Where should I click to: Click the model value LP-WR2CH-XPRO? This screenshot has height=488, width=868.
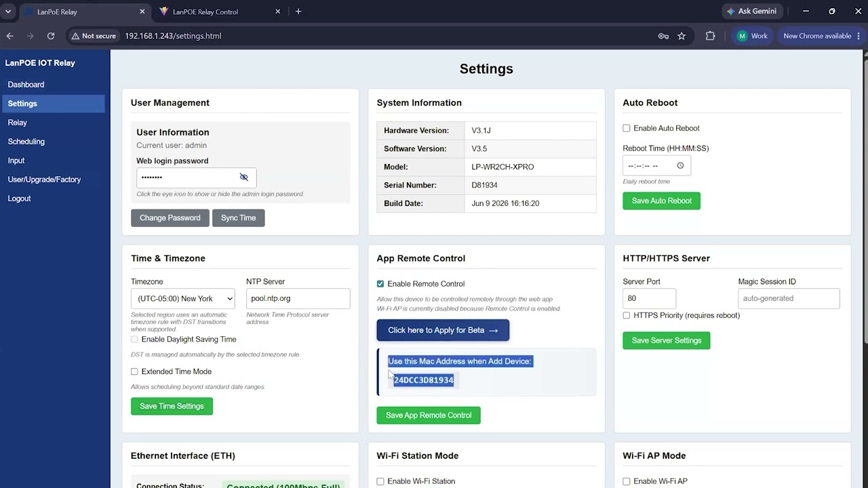(x=502, y=167)
